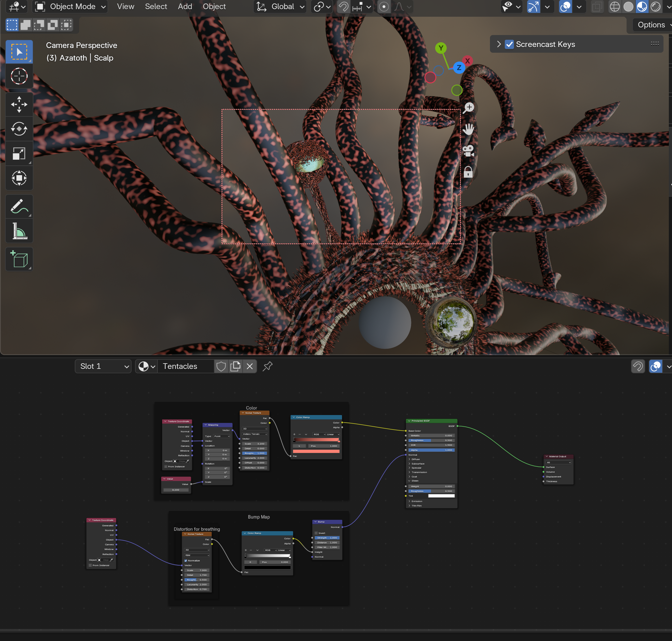The height and width of the screenshot is (641, 672).
Task: Expand the Screencast Keys panel
Action: [x=499, y=45]
